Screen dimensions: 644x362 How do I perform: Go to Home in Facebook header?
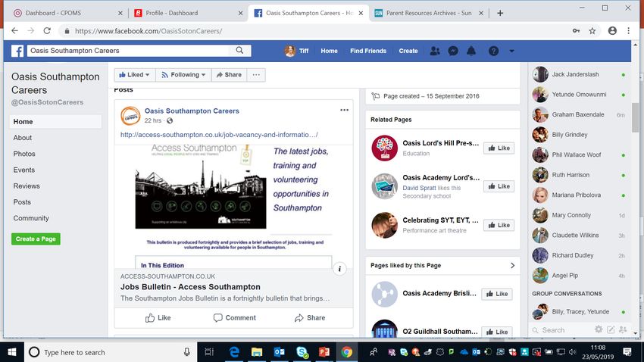point(329,51)
